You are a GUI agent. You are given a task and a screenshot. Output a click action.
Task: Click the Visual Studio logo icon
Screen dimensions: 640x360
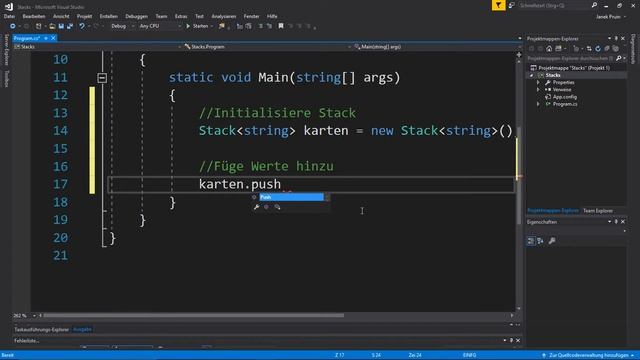pyautogui.click(x=9, y=7)
